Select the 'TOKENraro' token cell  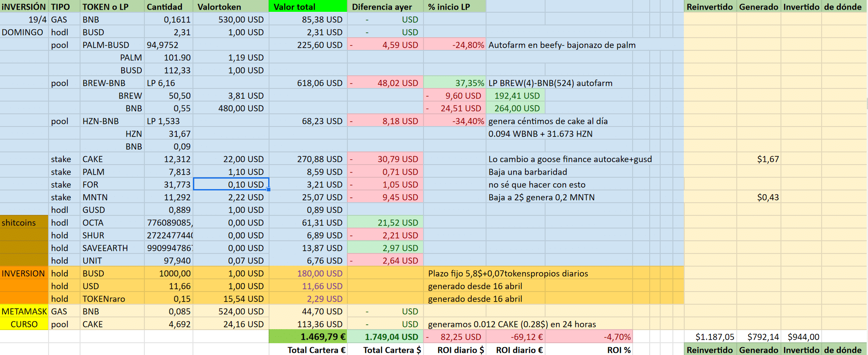[x=112, y=299]
